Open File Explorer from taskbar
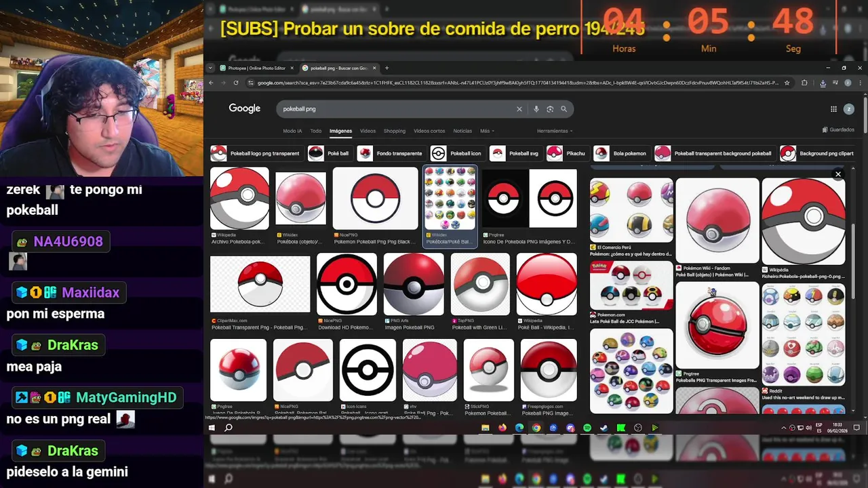The width and height of the screenshot is (868, 488). (486, 428)
